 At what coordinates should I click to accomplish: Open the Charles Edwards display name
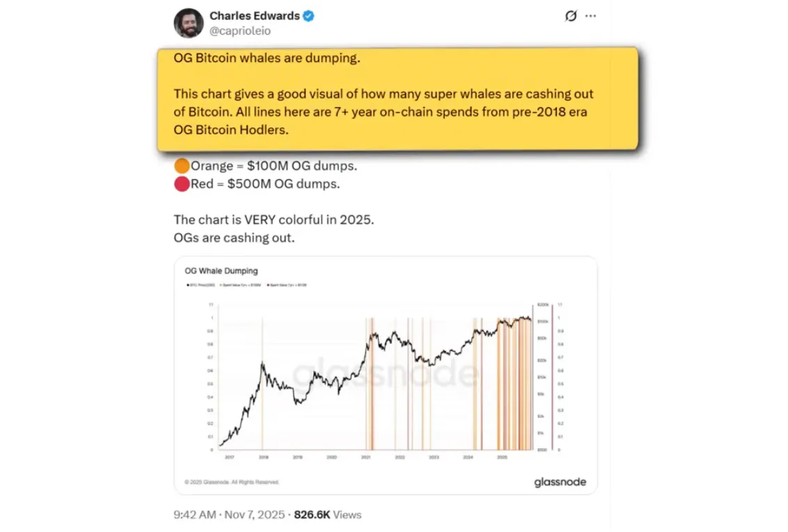point(254,15)
